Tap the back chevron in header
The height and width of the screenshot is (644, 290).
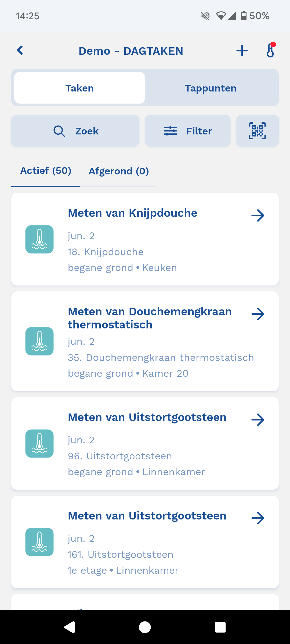coord(20,50)
